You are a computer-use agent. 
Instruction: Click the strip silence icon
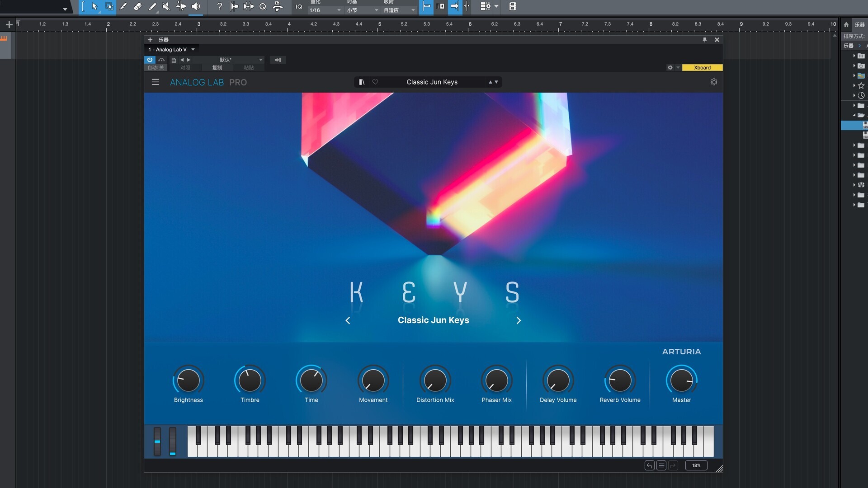(248, 7)
